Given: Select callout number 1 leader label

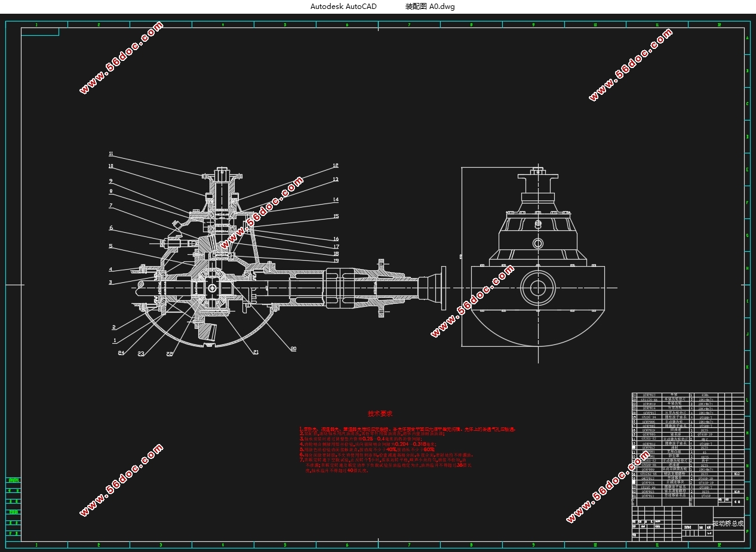Looking at the screenshot, I should tap(115, 340).
